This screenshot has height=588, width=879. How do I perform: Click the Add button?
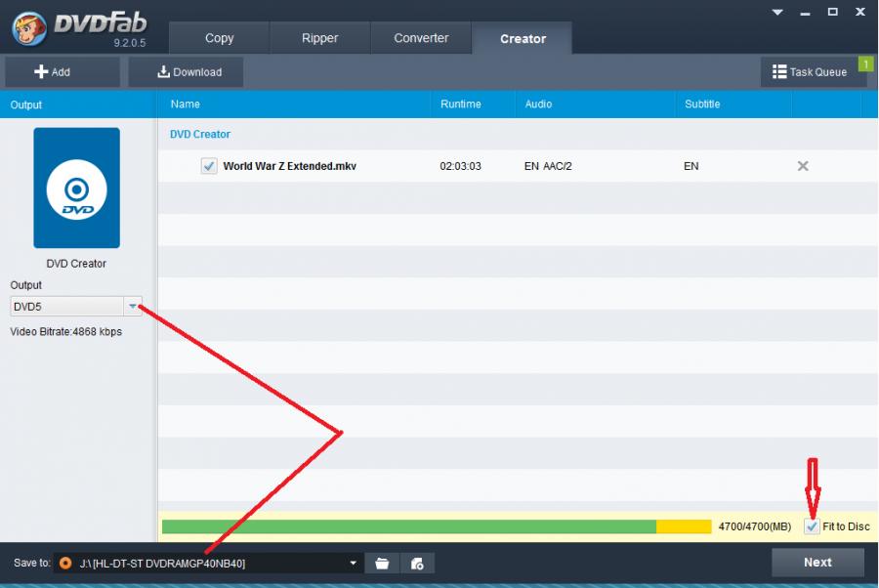[63, 71]
